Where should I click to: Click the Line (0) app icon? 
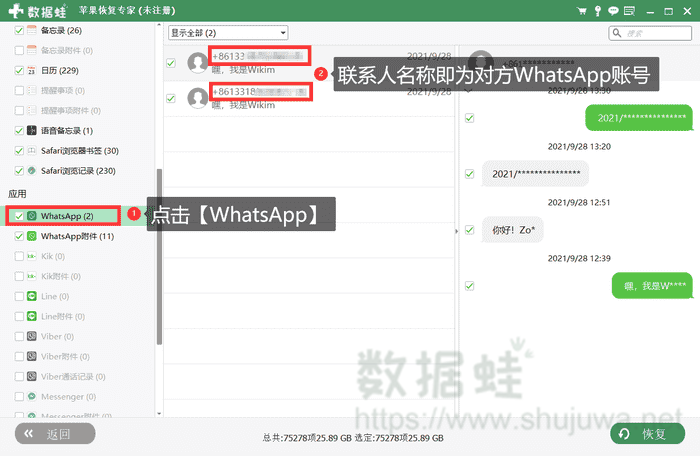pyautogui.click(x=32, y=296)
